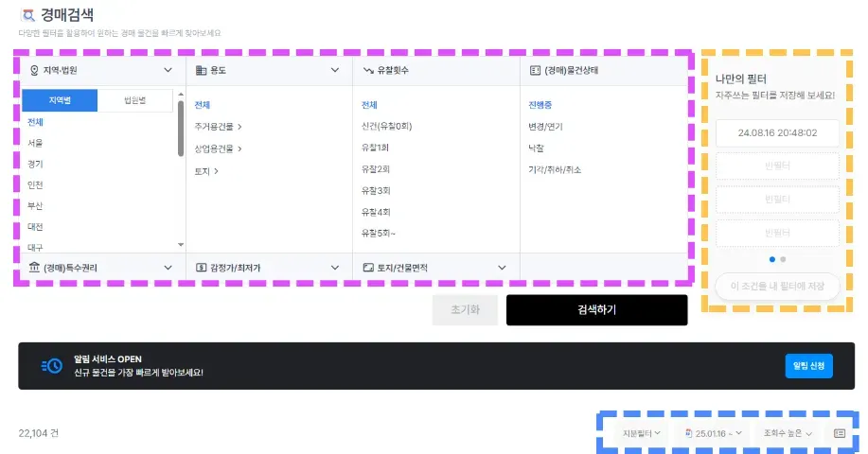Select 전체 in the region list
868x454 pixels.
[35, 122]
